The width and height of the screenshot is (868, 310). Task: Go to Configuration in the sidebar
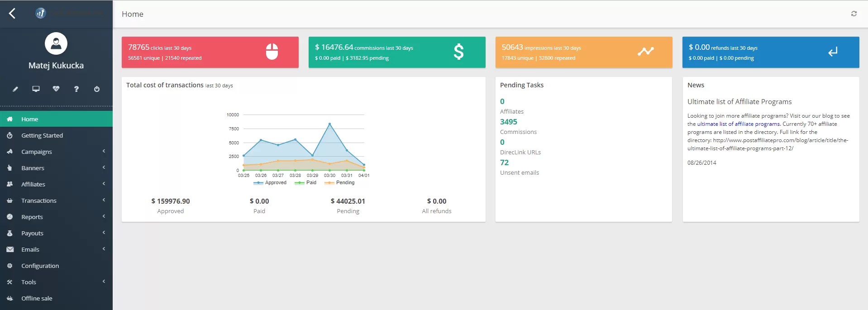[40, 266]
